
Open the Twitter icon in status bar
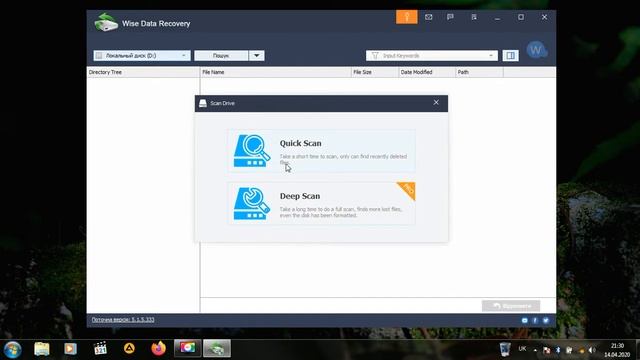(546, 320)
